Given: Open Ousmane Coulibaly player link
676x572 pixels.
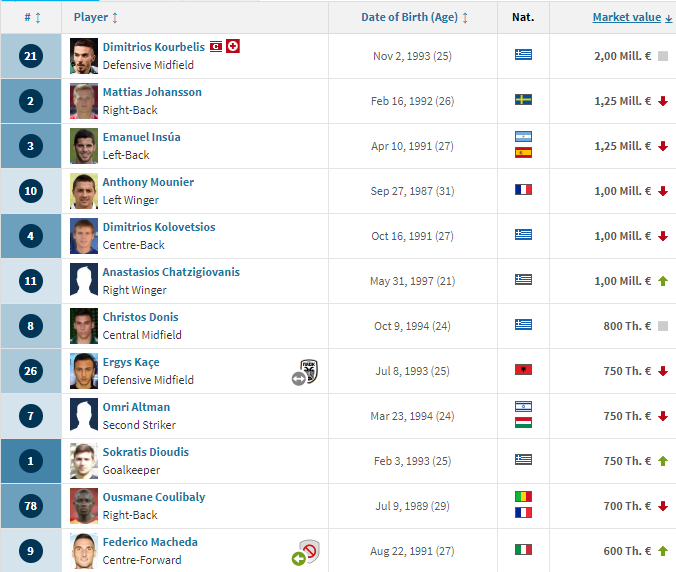Looking at the screenshot, I should pos(154,497).
